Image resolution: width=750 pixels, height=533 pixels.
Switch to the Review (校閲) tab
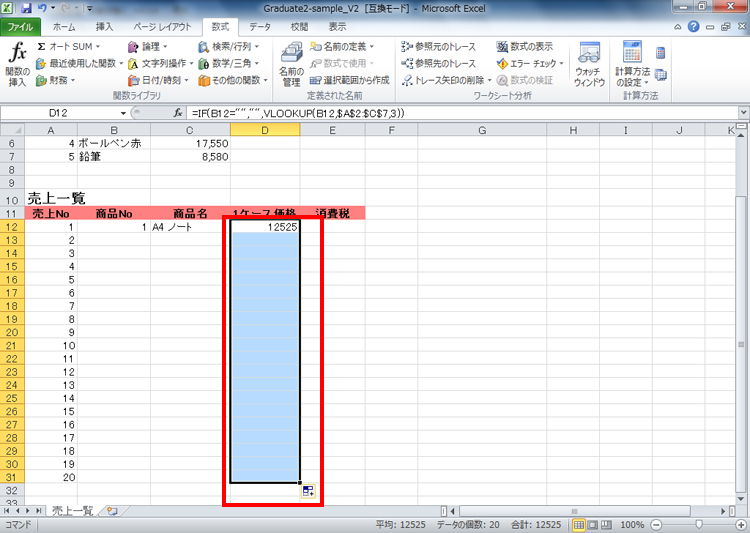pyautogui.click(x=299, y=27)
